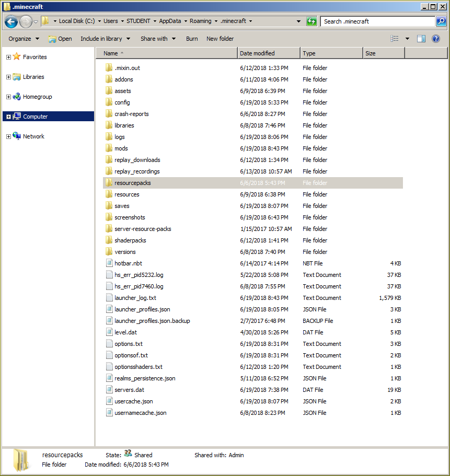Click the Network icon in sidebar
Screen dimensions: 450x476
17,136
